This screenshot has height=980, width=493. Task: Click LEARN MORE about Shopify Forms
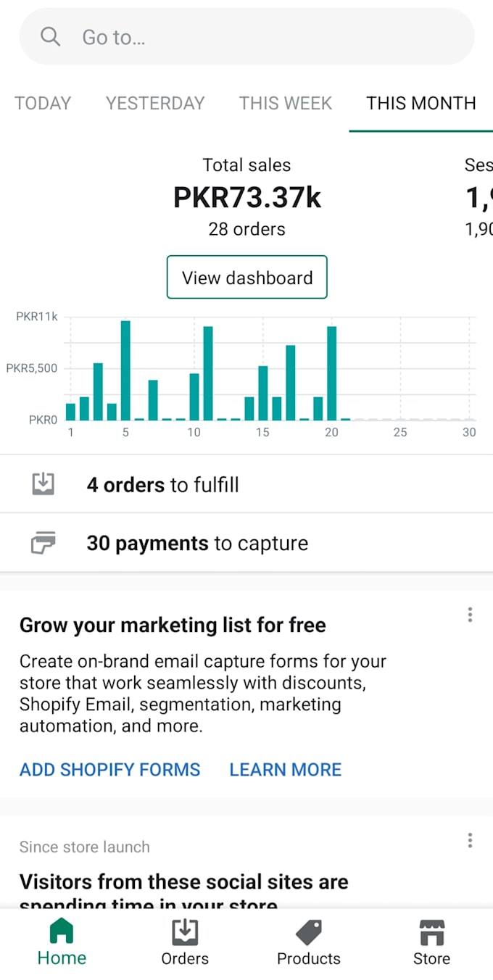click(x=285, y=769)
